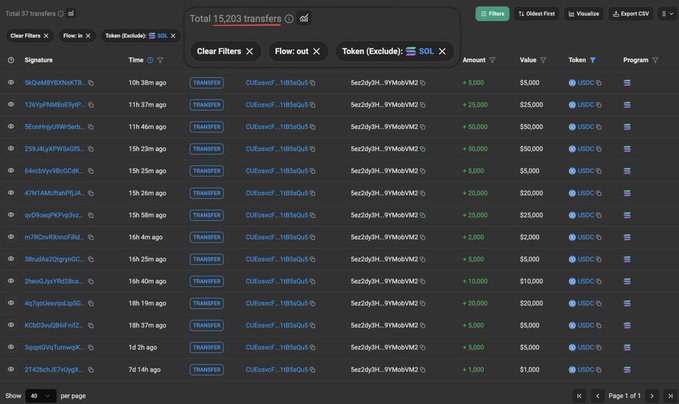
Task: Copy recipient address in 15h 23m ago row
Action: pyautogui.click(x=423, y=149)
